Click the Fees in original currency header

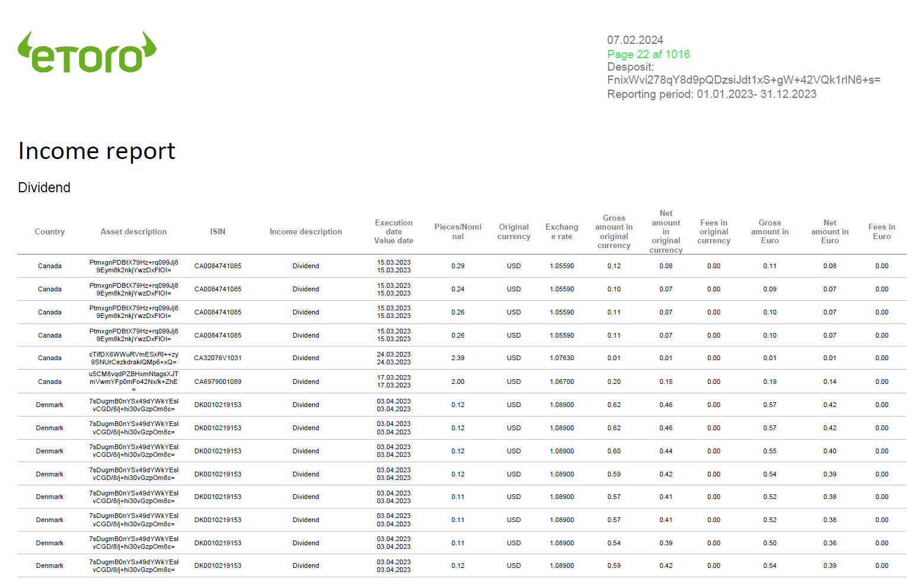click(714, 231)
